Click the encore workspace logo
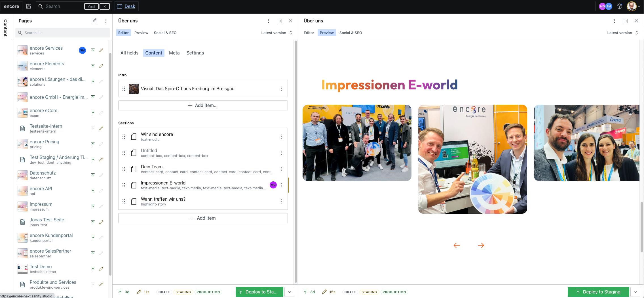The width and height of the screenshot is (644, 298). [x=11, y=6]
